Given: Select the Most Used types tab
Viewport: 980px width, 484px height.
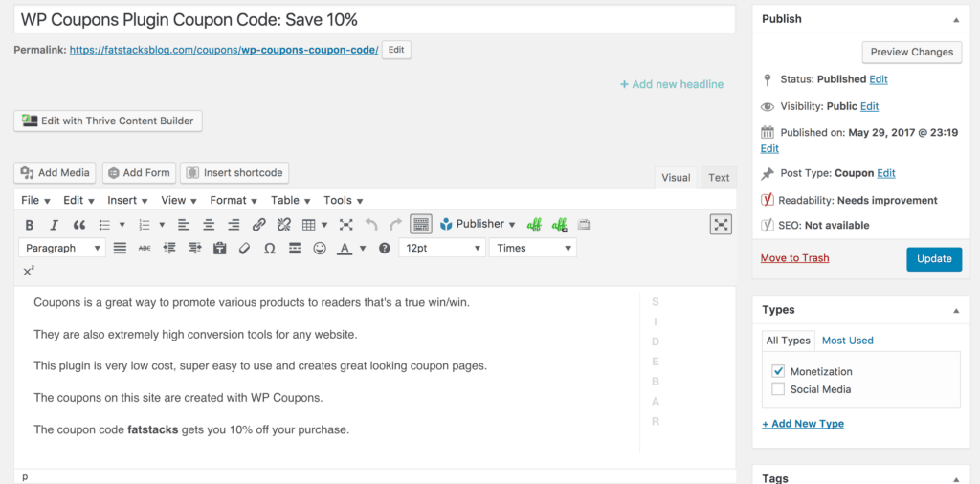Looking at the screenshot, I should [848, 341].
